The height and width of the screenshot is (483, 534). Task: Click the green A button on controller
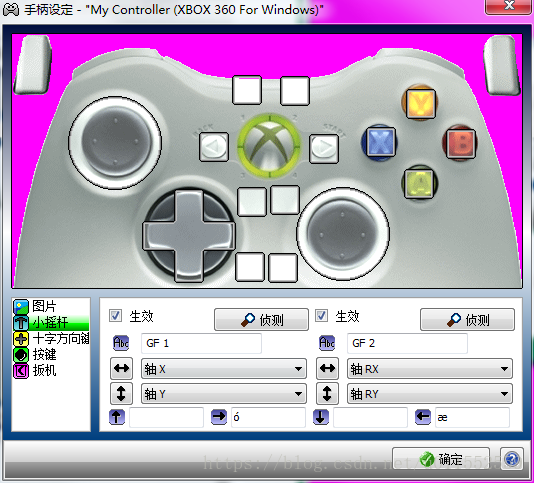[419, 184]
